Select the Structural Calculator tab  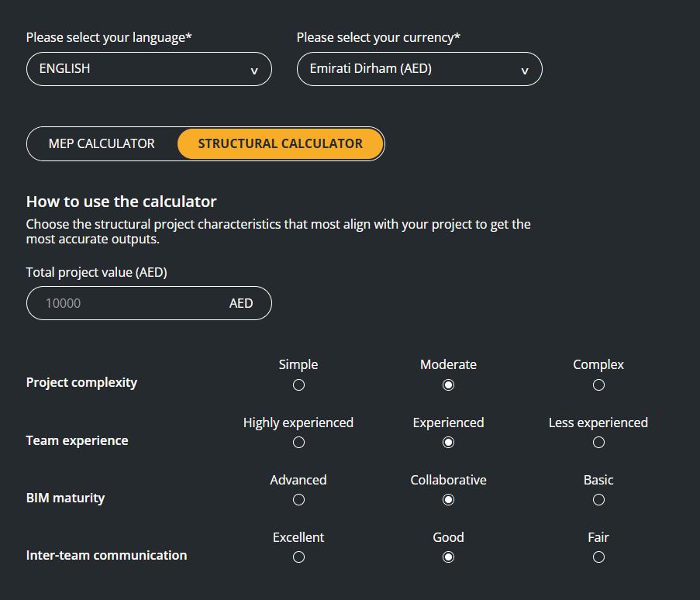pyautogui.click(x=280, y=143)
